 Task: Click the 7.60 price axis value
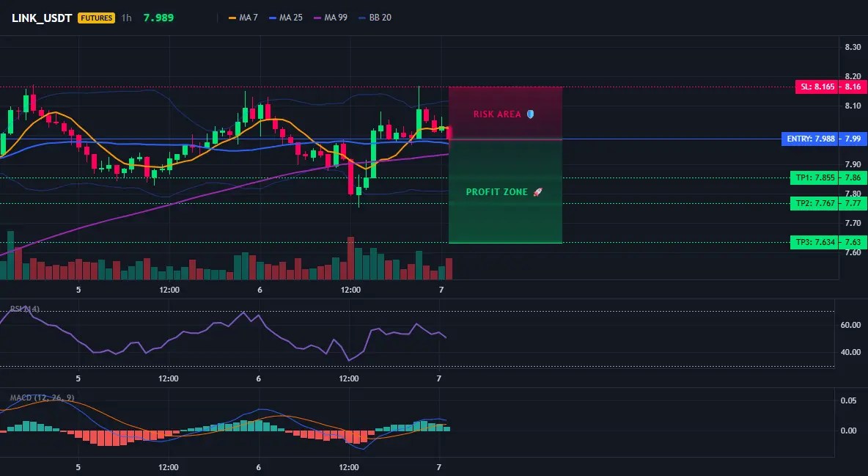853,253
